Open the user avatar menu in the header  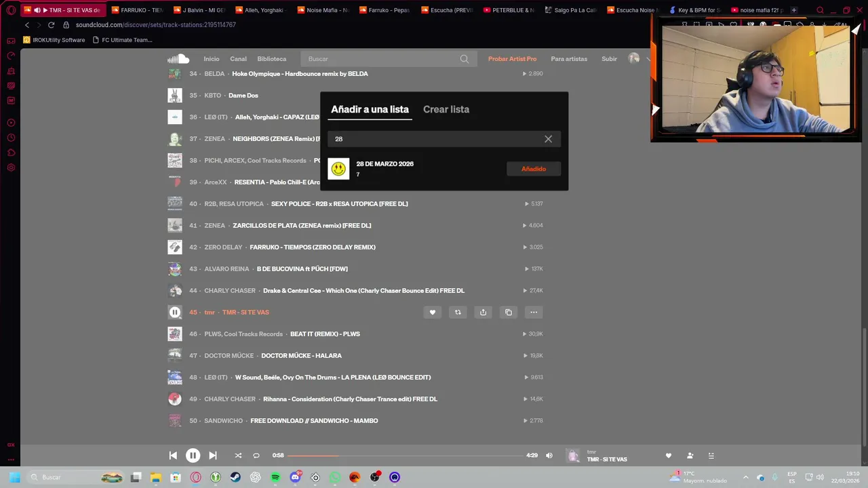[634, 58]
